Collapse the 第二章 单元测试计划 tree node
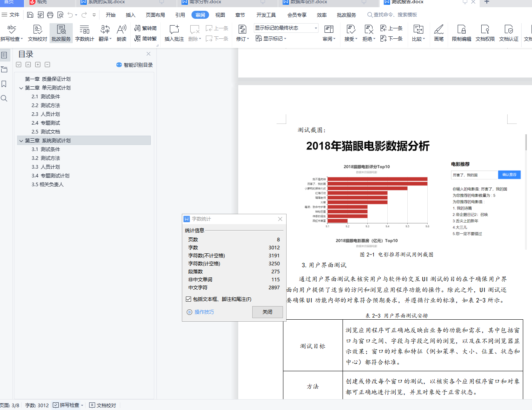Screen dimensions: 532x410 [x=21, y=88]
